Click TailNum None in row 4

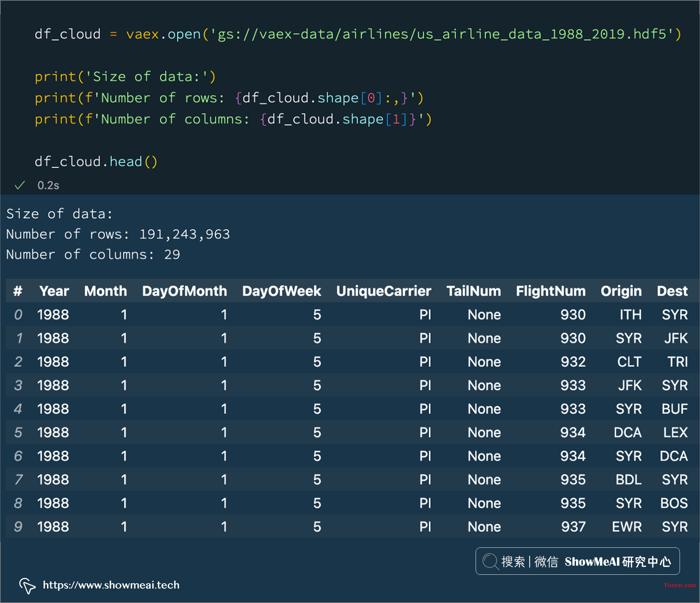(484, 409)
